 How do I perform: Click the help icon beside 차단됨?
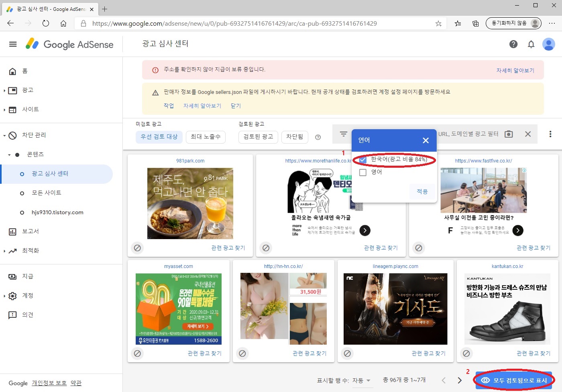coord(318,137)
